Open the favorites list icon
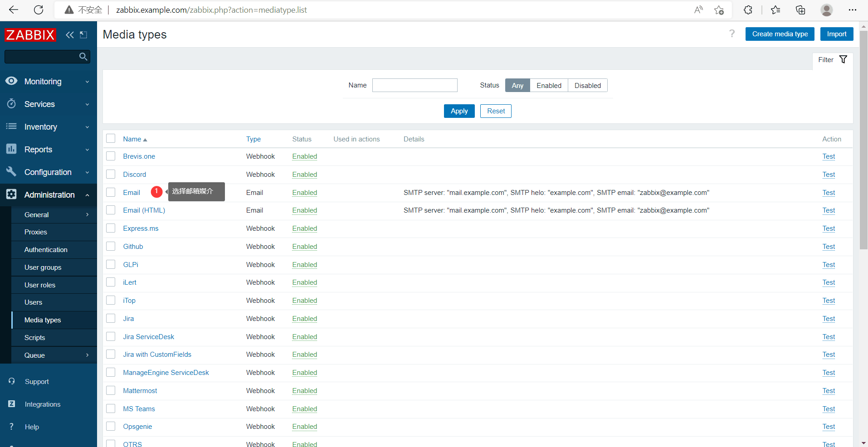This screenshot has width=868, height=447. (x=775, y=10)
